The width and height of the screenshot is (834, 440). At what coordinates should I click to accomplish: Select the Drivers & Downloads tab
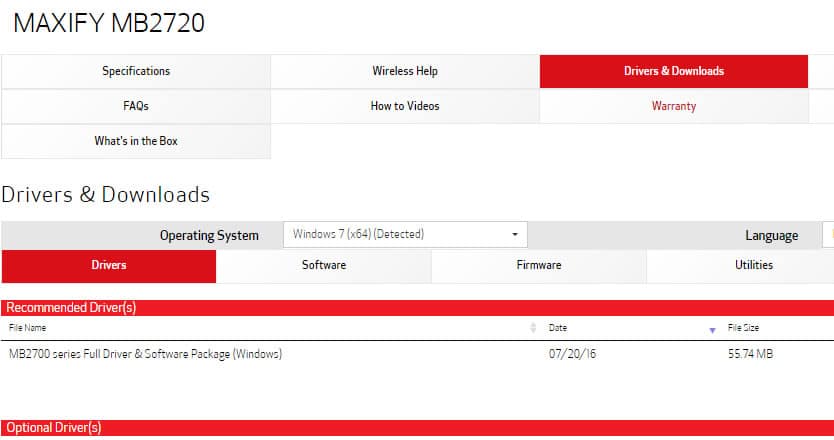[x=673, y=72]
